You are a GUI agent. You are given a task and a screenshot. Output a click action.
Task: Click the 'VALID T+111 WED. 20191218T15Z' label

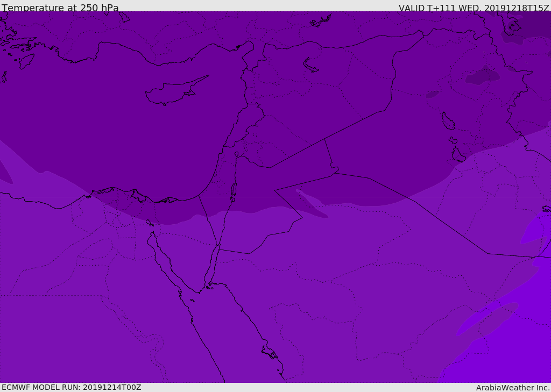tap(474, 8)
